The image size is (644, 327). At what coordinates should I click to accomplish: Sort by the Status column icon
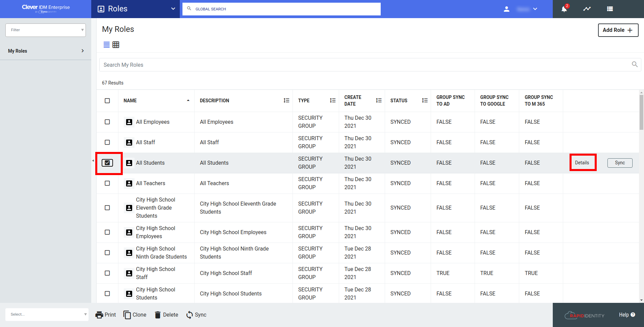(425, 100)
